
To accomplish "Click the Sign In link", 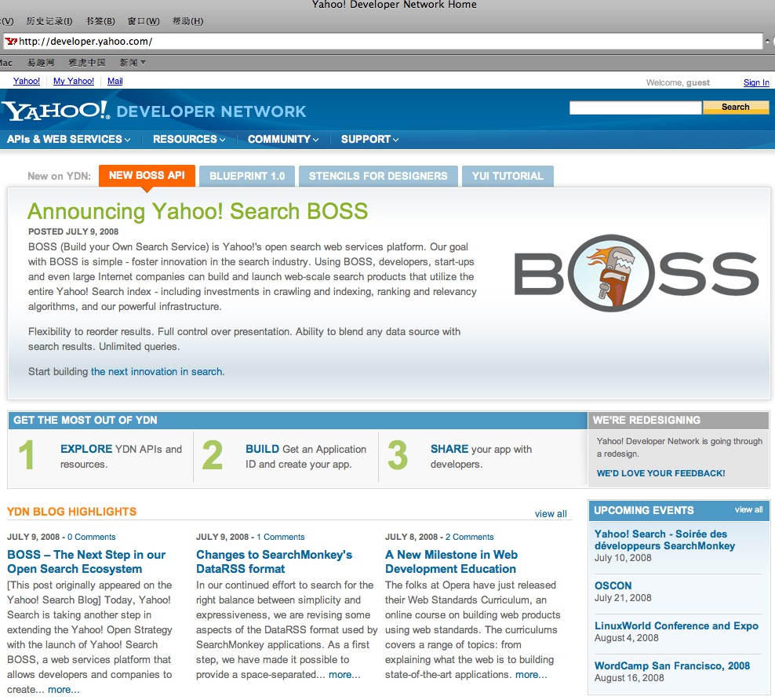I will tap(756, 82).
